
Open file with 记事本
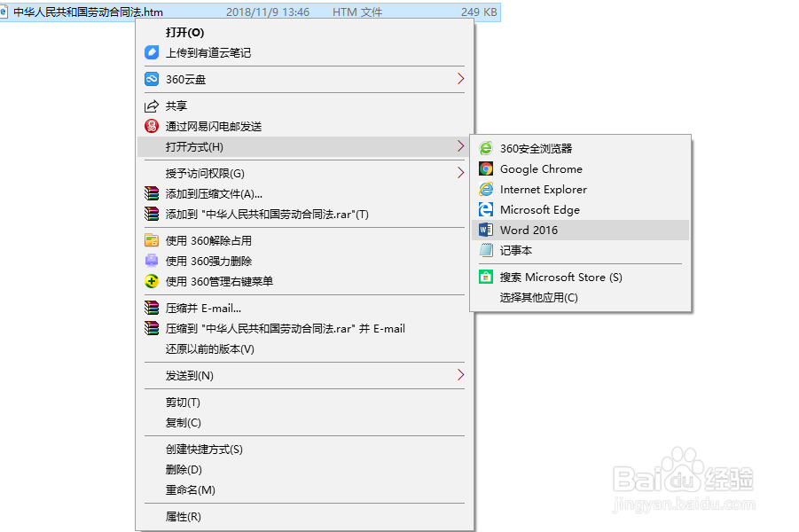(515, 250)
